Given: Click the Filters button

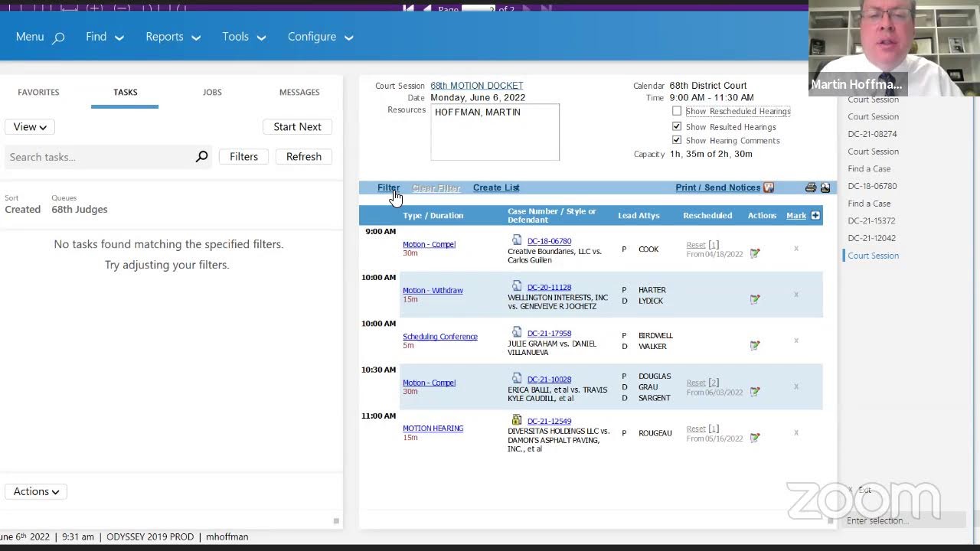Looking at the screenshot, I should point(243,157).
